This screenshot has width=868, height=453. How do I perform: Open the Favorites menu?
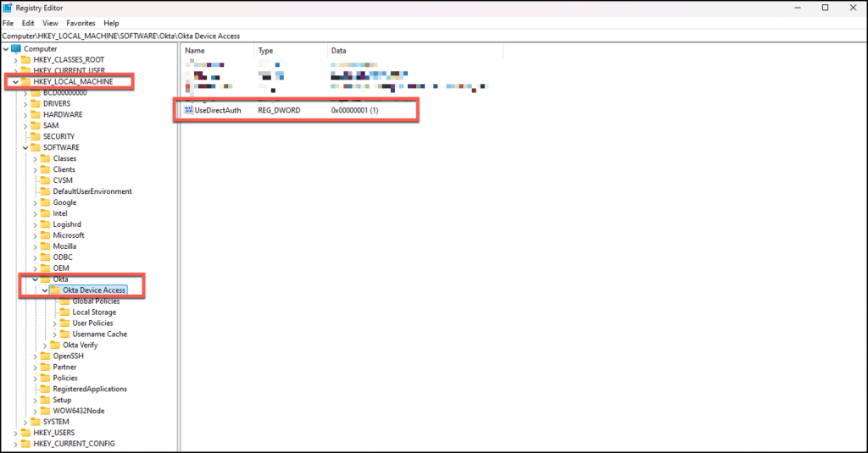(x=81, y=23)
